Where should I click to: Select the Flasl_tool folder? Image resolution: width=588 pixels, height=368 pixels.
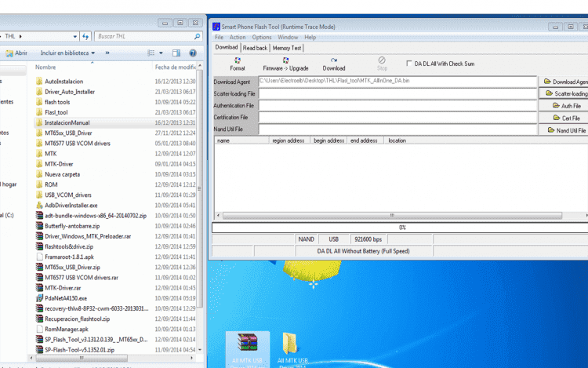(x=56, y=112)
